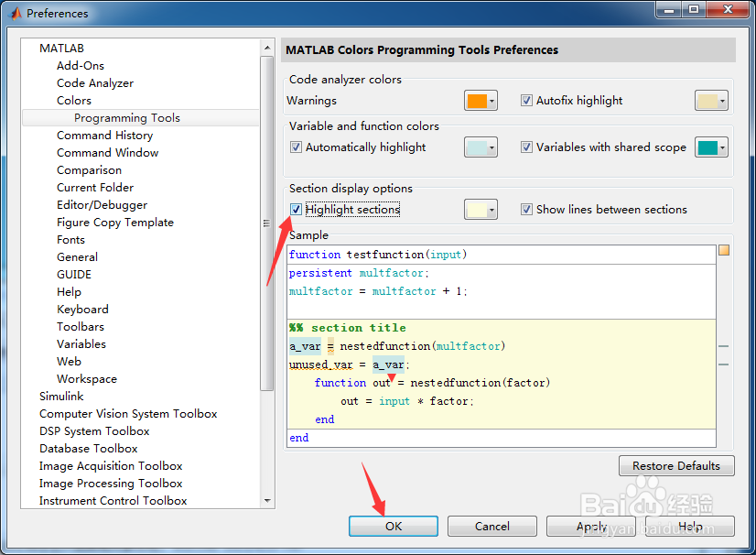
Task: Click the Help button at bottom
Action: click(690, 526)
